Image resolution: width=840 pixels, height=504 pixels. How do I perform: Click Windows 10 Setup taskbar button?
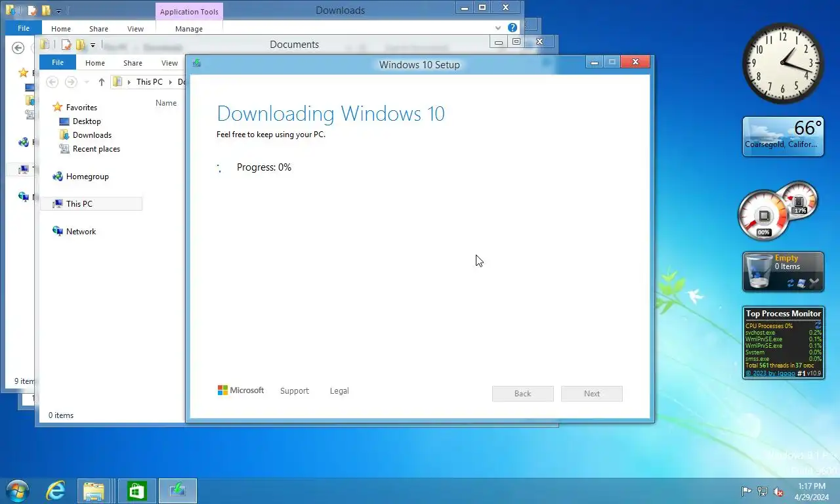[178, 491]
